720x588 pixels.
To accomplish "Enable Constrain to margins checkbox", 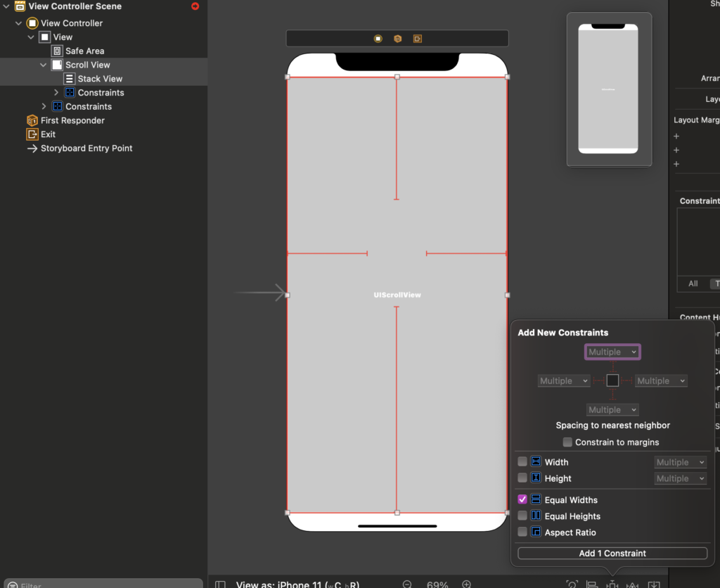I will pos(567,442).
